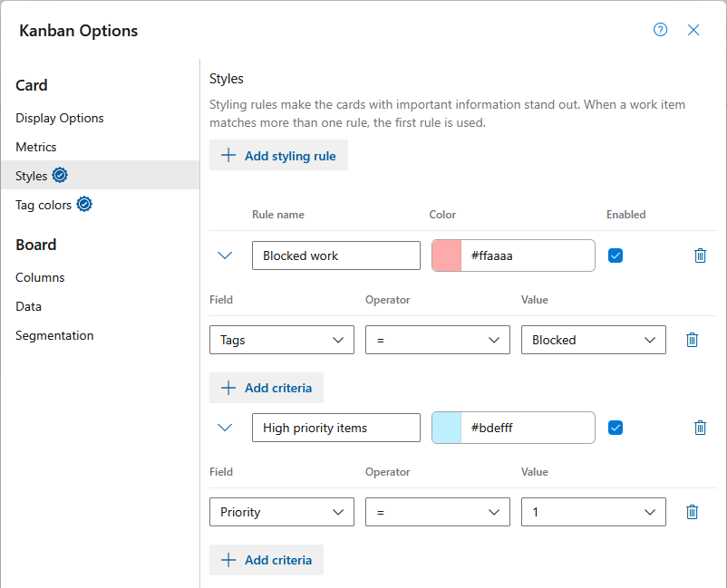Click the verified badge beside Tag colors
Image resolution: width=727 pixels, height=588 pixels.
(x=84, y=204)
